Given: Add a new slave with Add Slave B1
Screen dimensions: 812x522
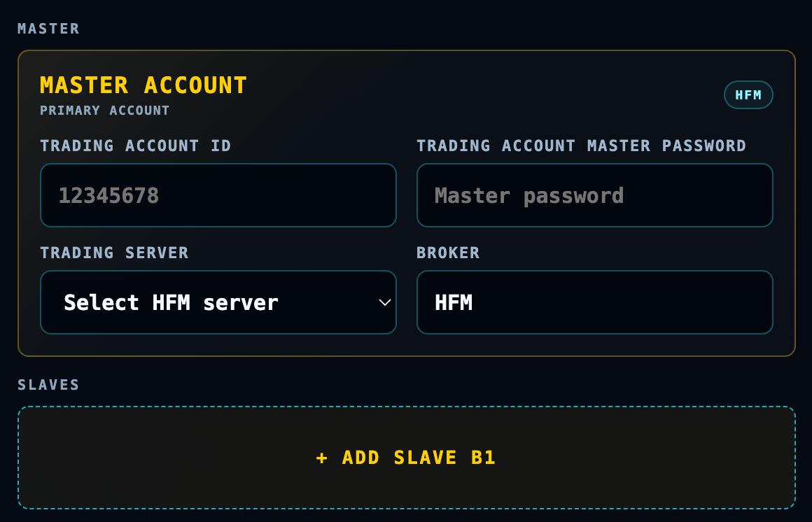Looking at the screenshot, I should (x=407, y=458).
